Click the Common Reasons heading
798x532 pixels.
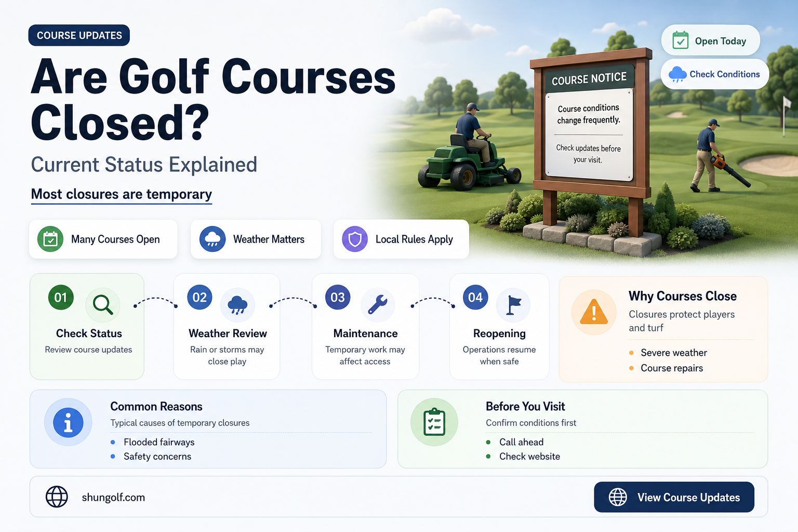coord(156,406)
